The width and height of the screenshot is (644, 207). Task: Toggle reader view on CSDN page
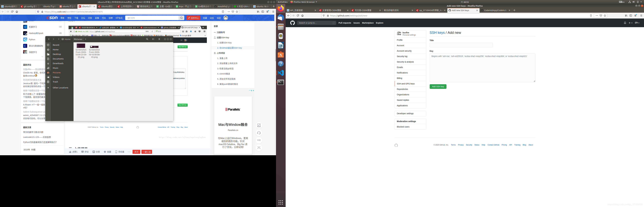coord(223,12)
